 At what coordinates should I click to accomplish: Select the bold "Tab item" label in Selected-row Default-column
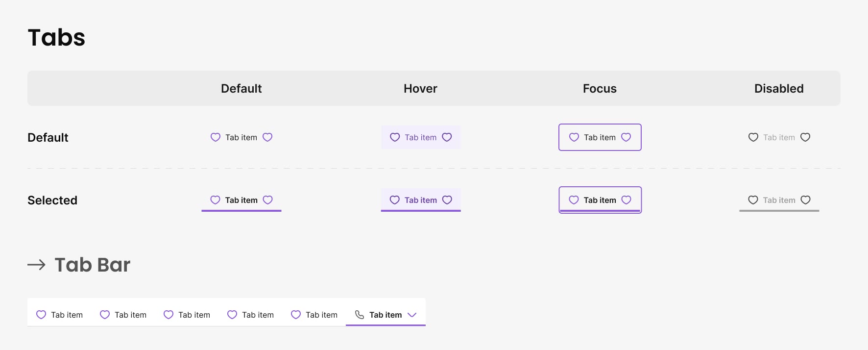[x=241, y=200]
